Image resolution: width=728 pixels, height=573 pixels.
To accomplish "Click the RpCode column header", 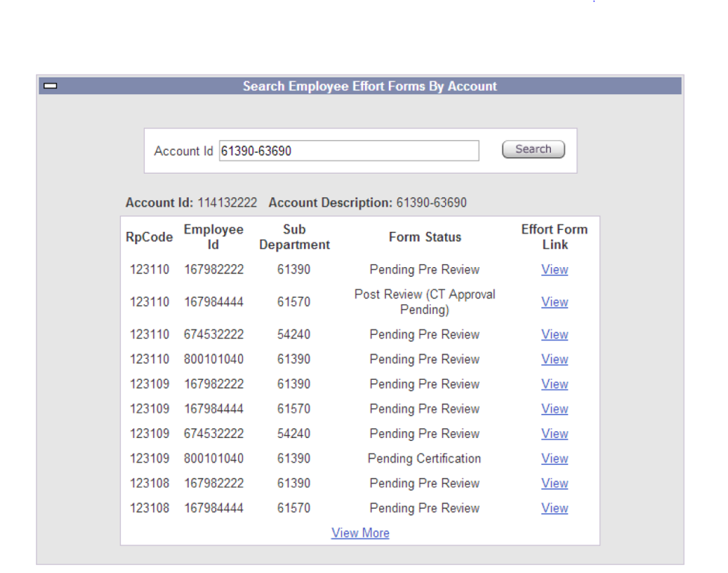I will point(149,237).
